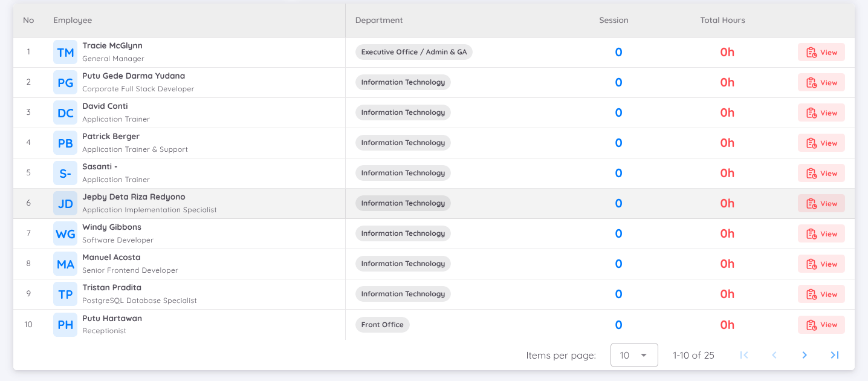Click Putu Hartawan's PH avatar icon
This screenshot has width=868, height=381.
(65, 325)
